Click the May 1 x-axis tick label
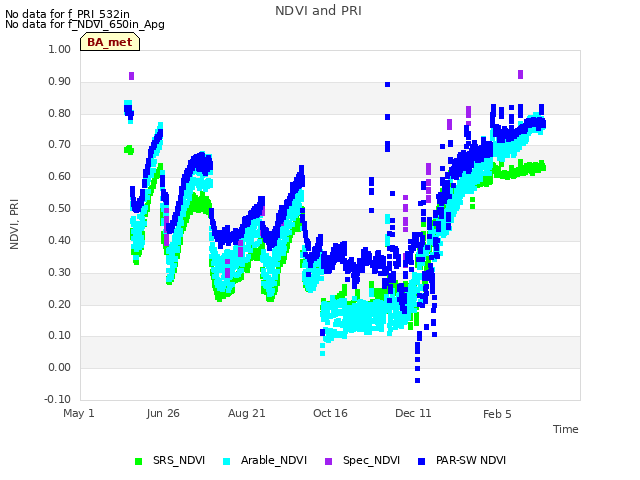Viewport: 640px width, 480px height. (x=79, y=413)
